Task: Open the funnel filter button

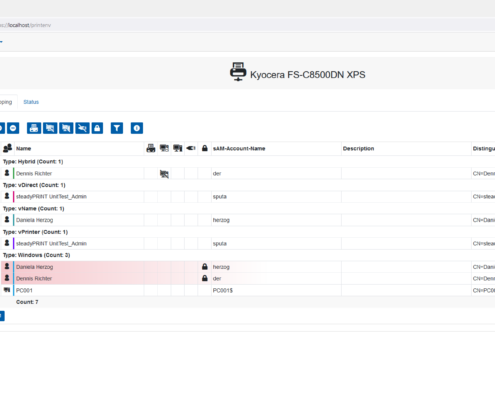Action: [117, 128]
